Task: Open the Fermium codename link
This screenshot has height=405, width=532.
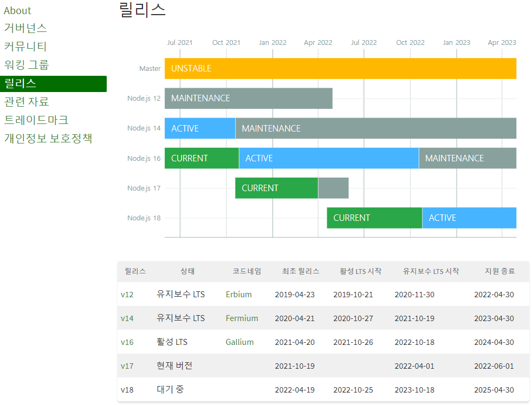Action: coord(242,318)
